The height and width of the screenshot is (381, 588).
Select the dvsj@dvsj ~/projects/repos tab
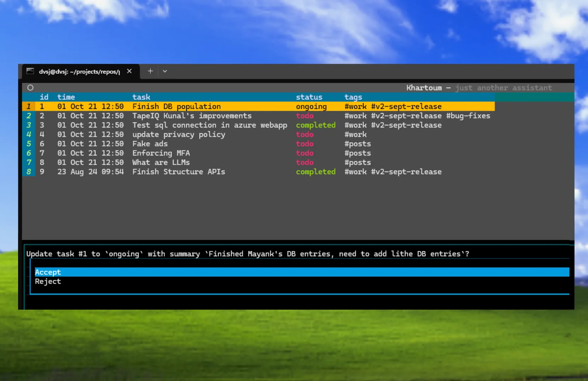pos(81,71)
